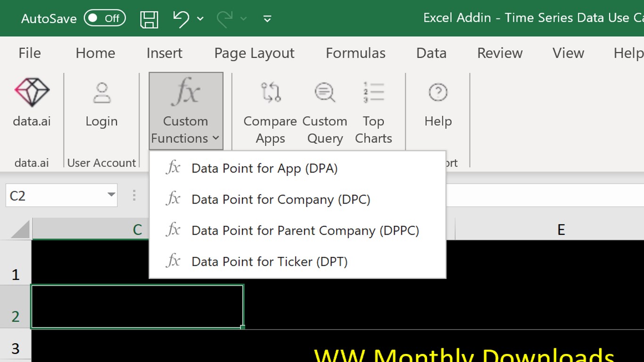Select column E header
The width and height of the screenshot is (644, 362).
[x=561, y=230]
